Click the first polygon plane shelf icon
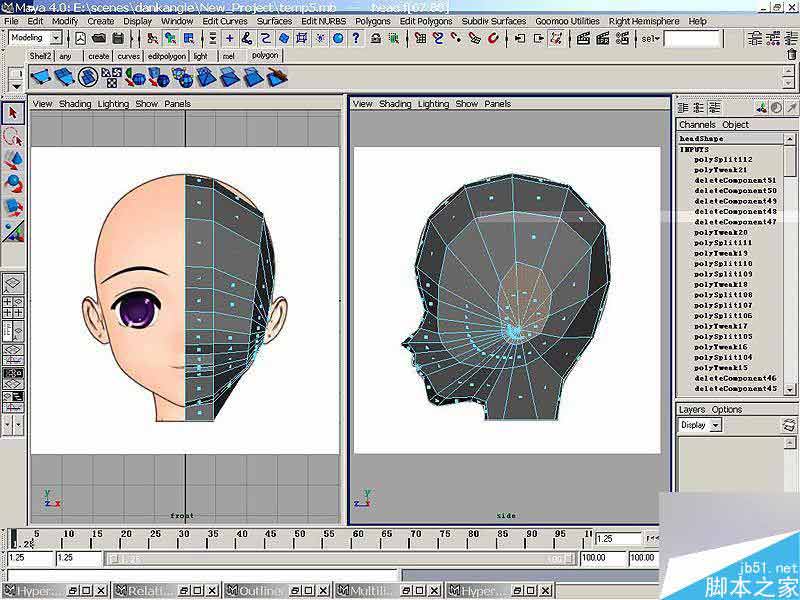Image resolution: width=800 pixels, height=600 pixels. [40, 78]
